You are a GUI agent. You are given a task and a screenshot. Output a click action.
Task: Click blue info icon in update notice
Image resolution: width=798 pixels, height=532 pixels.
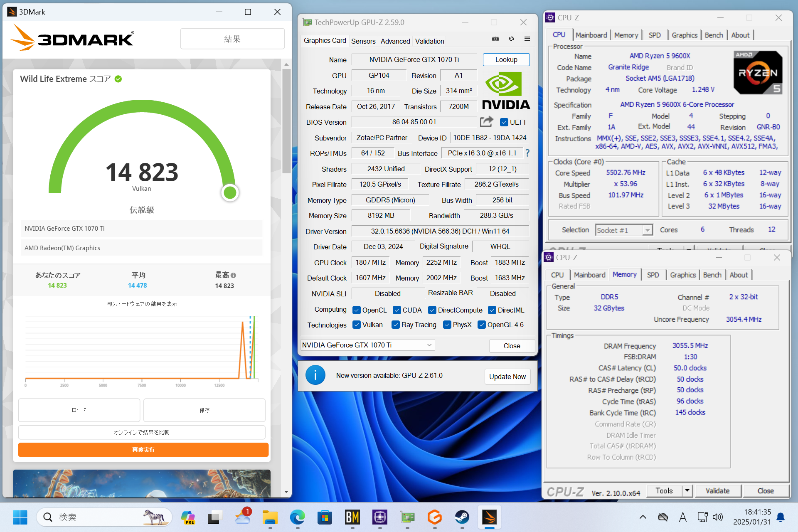pyautogui.click(x=315, y=375)
